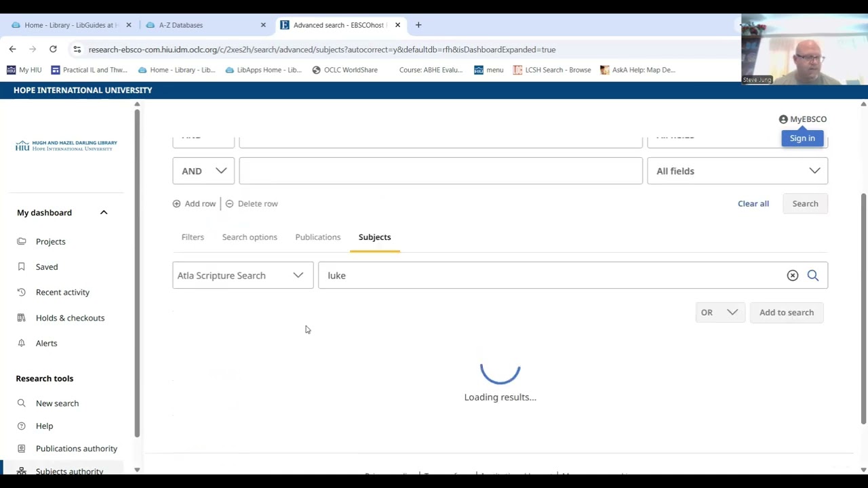Open Saved items in sidebar
The height and width of the screenshot is (488, 868).
pyautogui.click(x=47, y=267)
